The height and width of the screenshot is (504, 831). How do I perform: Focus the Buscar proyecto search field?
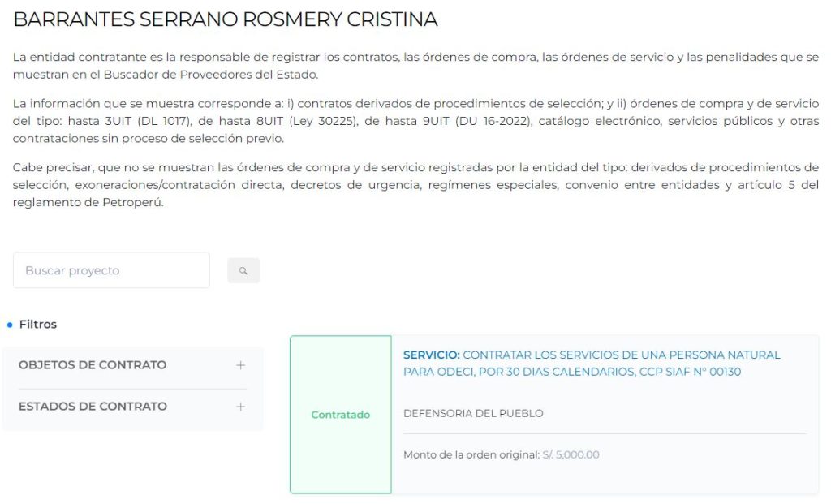pos(111,270)
